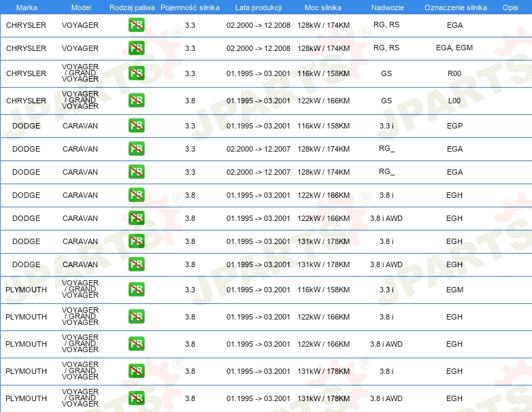The width and height of the screenshot is (532, 412).
Task: Click 'VOYAGER / GRAND VOYAGER' model in Plymouth 3.3 row
Action: [x=80, y=289]
